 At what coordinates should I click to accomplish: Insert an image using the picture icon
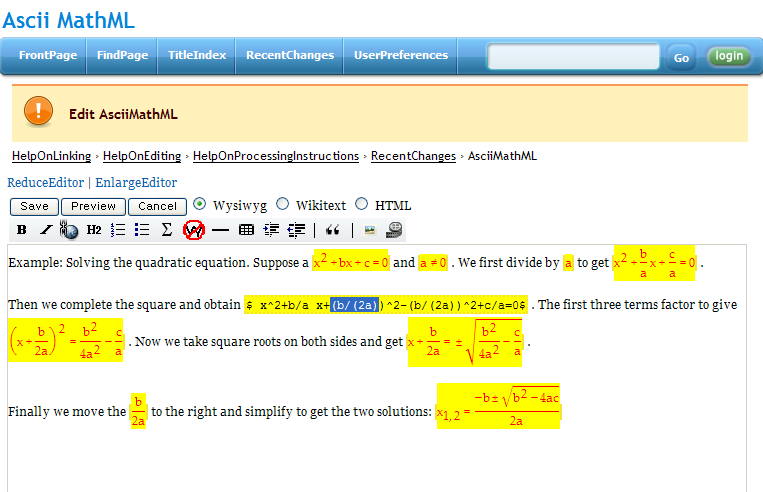click(x=369, y=230)
